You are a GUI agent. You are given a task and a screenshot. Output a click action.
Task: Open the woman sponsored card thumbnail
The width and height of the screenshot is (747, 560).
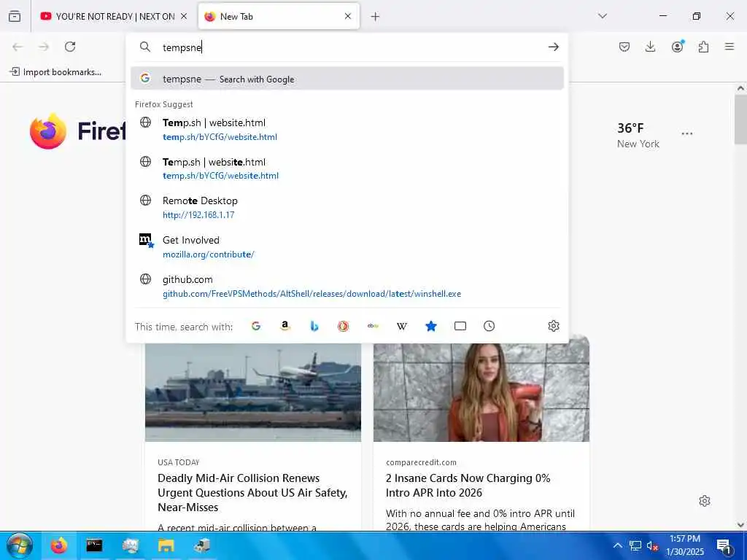click(481, 392)
